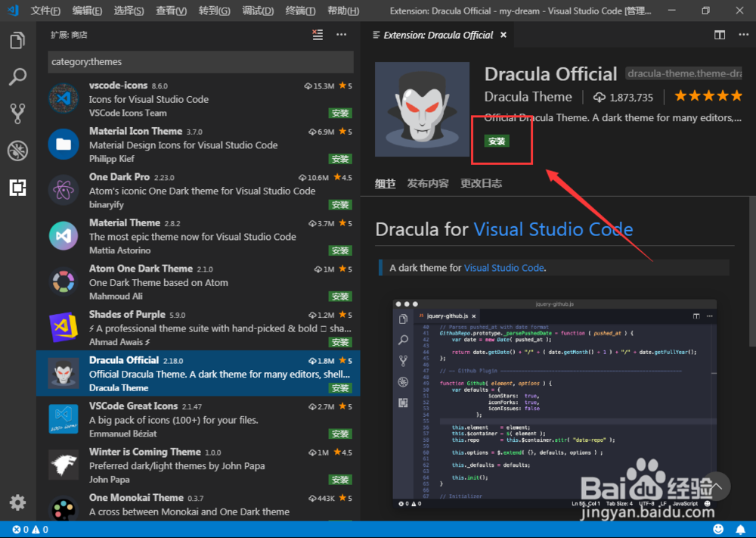Click the clear extensions search results icon
The image size is (756, 538).
click(x=318, y=34)
